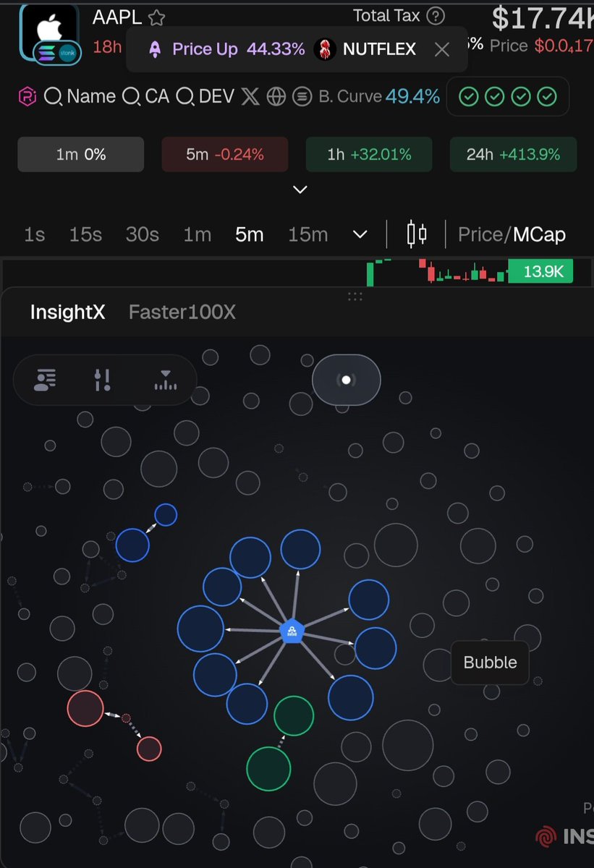Switch to the Faster100X tab
The width and height of the screenshot is (594, 868).
pyautogui.click(x=182, y=312)
